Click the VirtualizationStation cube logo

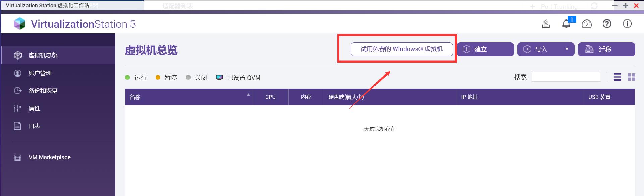click(x=20, y=24)
